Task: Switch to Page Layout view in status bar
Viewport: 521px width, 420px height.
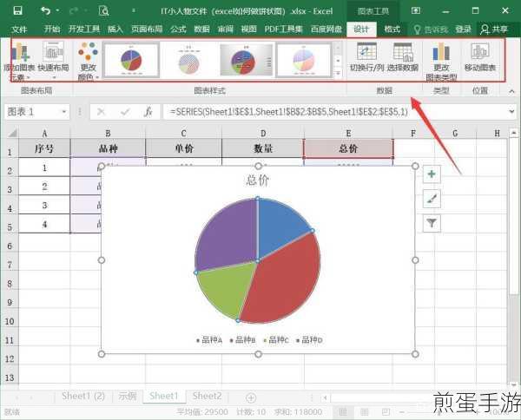Action: coord(365,412)
